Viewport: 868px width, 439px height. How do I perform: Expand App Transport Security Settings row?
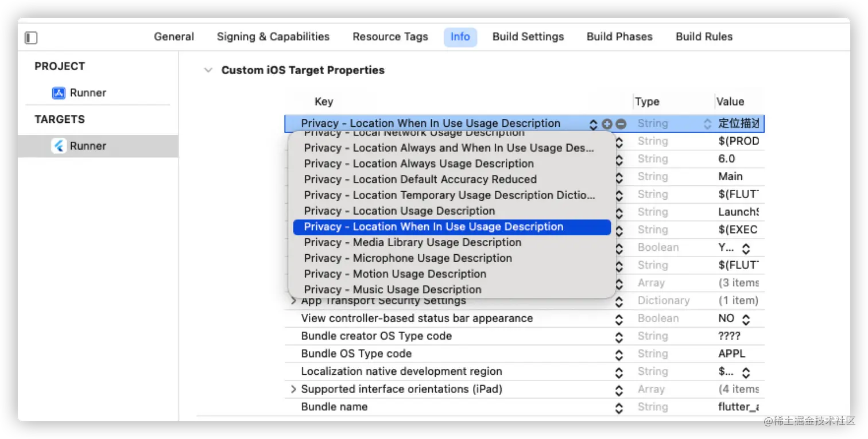(x=293, y=301)
